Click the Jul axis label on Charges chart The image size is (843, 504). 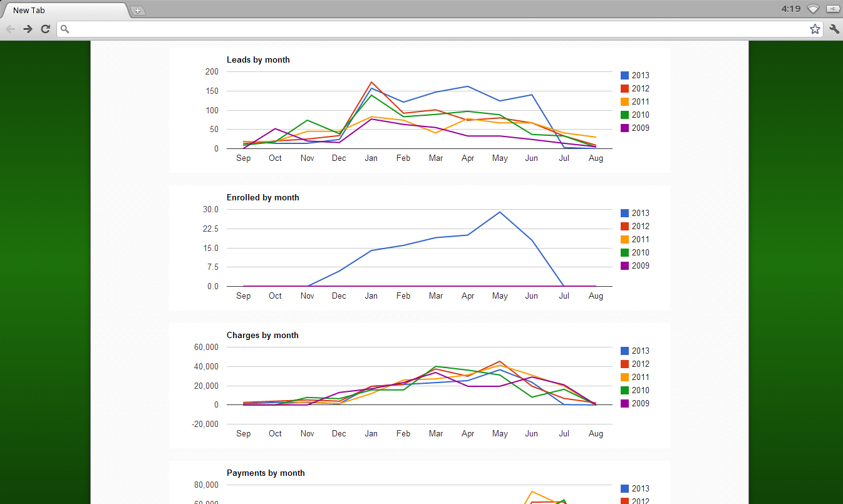[564, 433]
